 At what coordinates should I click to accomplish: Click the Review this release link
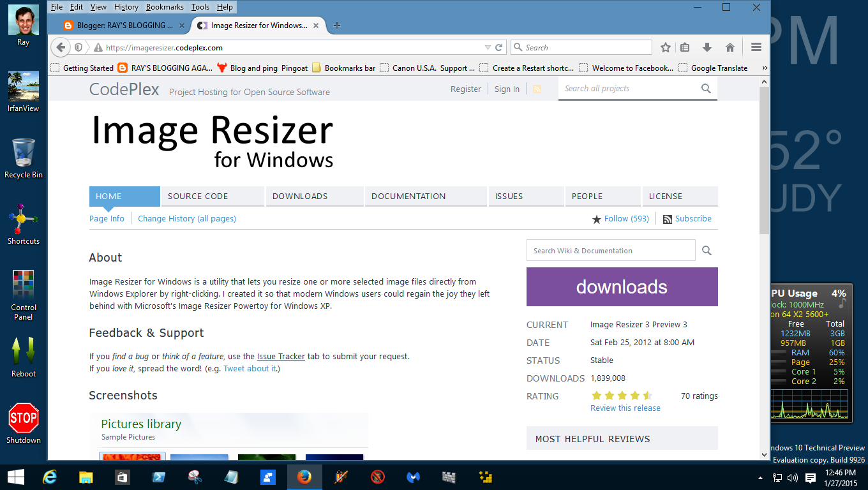[x=625, y=408]
